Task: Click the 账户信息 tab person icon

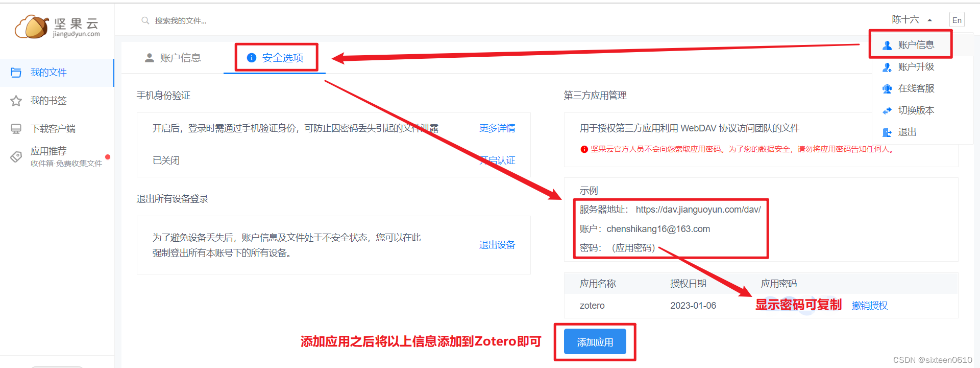Action: point(149,58)
